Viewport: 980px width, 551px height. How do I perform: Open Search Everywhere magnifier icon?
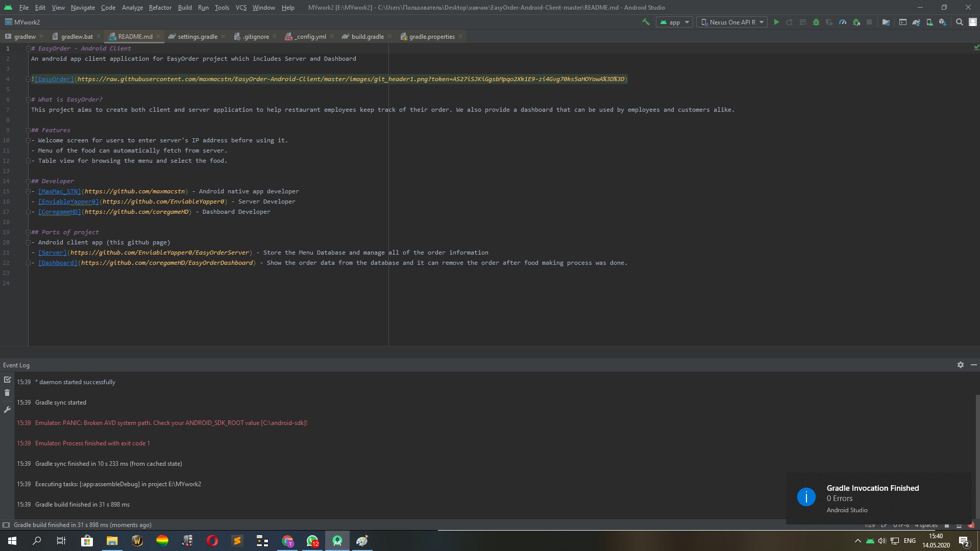pyautogui.click(x=960, y=22)
